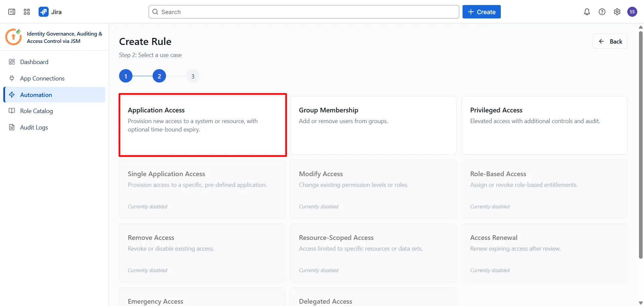Open the app switcher grid icon

(x=27, y=12)
